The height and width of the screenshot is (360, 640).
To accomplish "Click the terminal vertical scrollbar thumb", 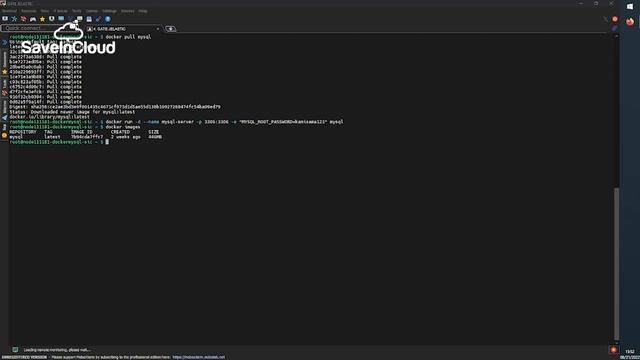I will [616, 264].
